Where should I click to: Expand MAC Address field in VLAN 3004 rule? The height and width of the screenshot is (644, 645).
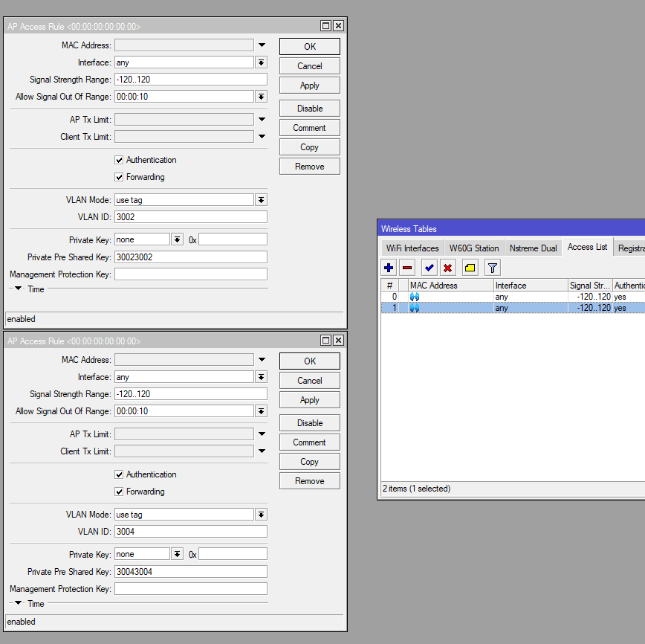point(262,359)
